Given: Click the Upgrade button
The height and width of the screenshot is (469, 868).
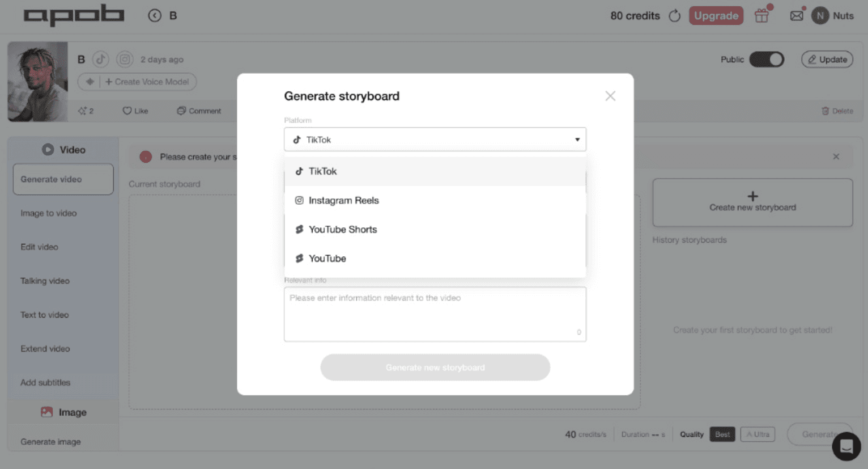Looking at the screenshot, I should [x=716, y=15].
